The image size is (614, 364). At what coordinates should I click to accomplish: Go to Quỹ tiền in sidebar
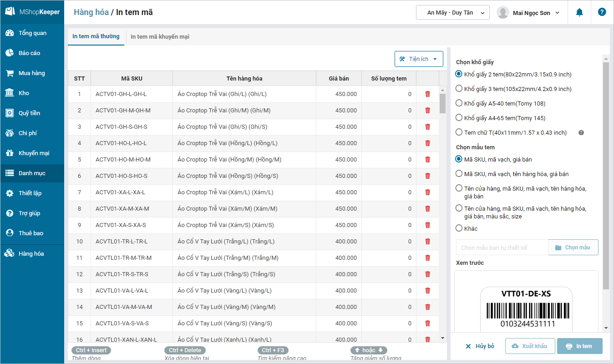pyautogui.click(x=29, y=113)
